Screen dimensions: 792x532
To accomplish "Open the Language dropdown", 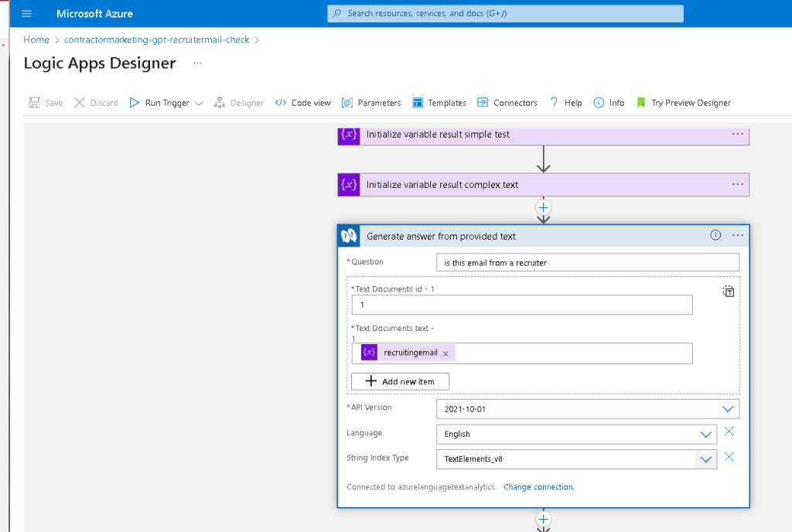I will (x=576, y=434).
